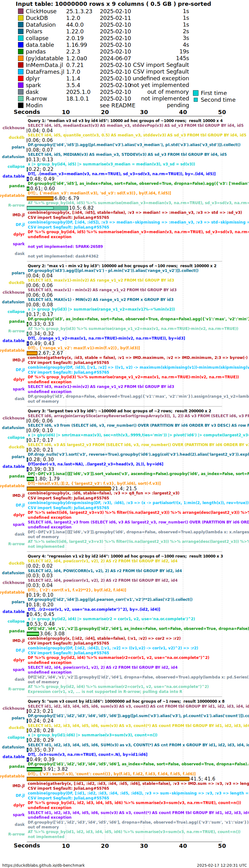The image size is (249, 868).
Task: Click version 18.1.0.1 for R-arrow
Action: pos(78,99)
